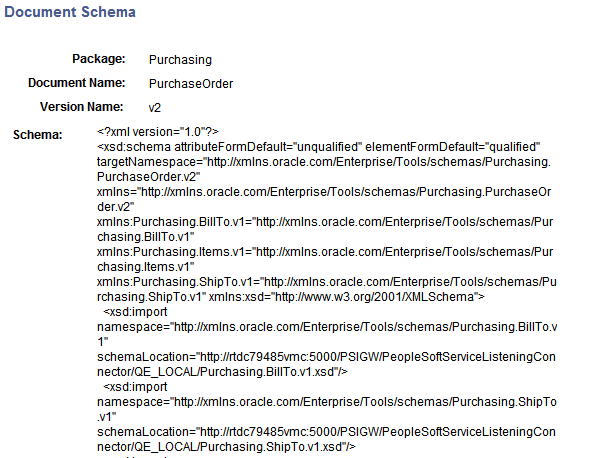Click the Document Name label
Screen dimensions: 589x458
(77, 83)
